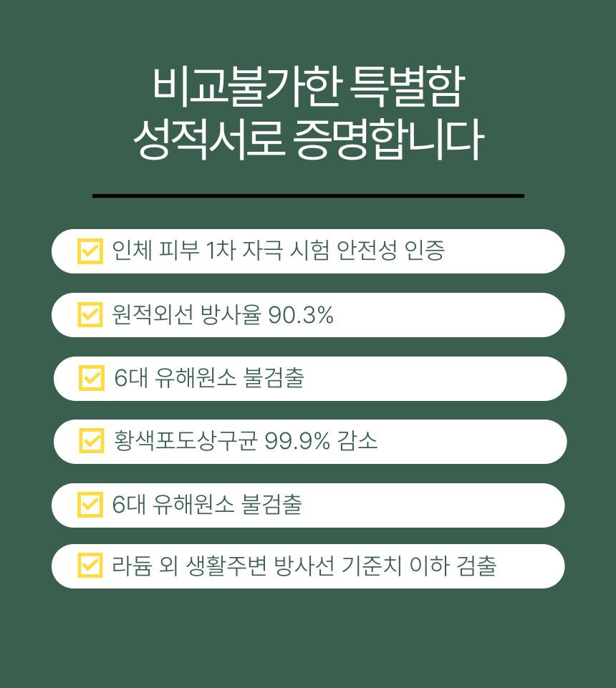
Task: Click the 성적서로 증명합니다 heading line
Action: click(x=309, y=139)
